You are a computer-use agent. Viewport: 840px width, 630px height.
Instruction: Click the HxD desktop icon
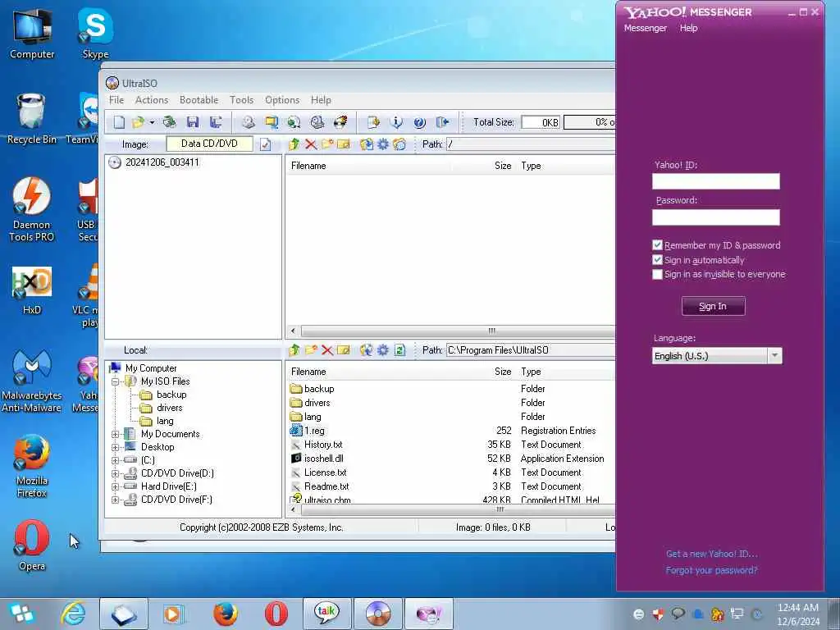(x=32, y=290)
